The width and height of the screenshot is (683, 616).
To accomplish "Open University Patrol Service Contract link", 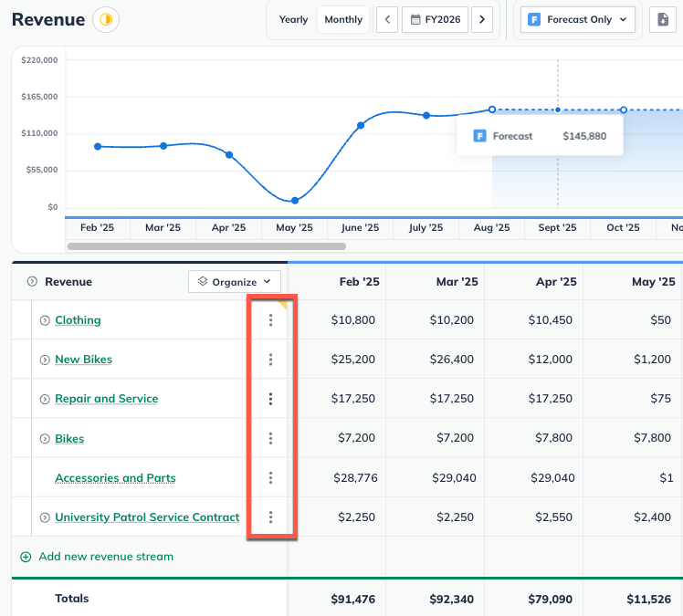I will (147, 517).
